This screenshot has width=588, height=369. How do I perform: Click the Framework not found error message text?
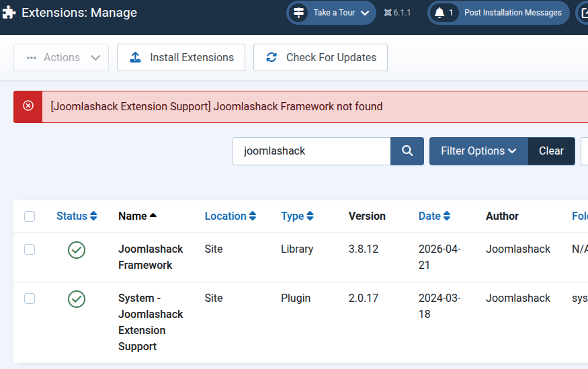tap(216, 106)
